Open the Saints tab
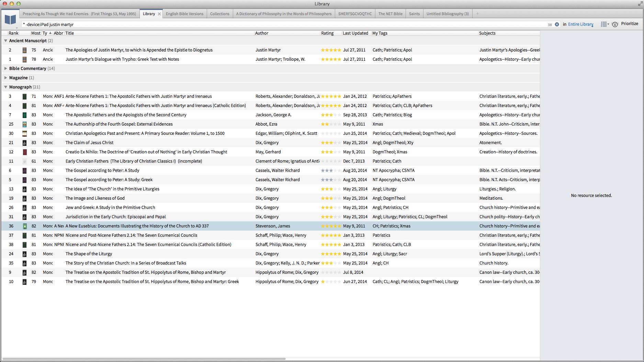 click(x=414, y=14)
